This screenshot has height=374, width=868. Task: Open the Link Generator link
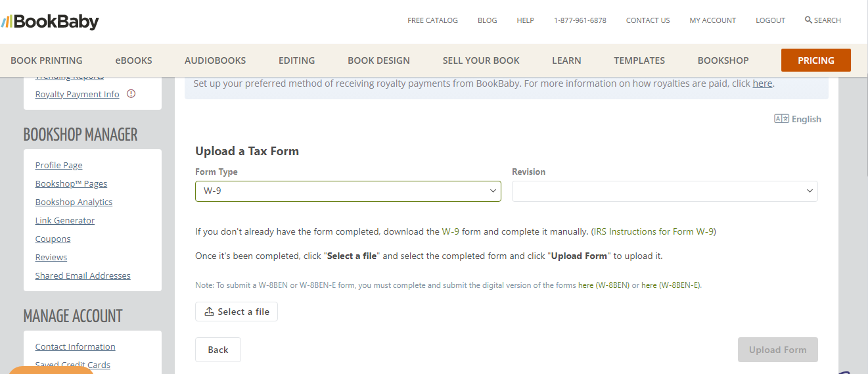[x=65, y=220]
